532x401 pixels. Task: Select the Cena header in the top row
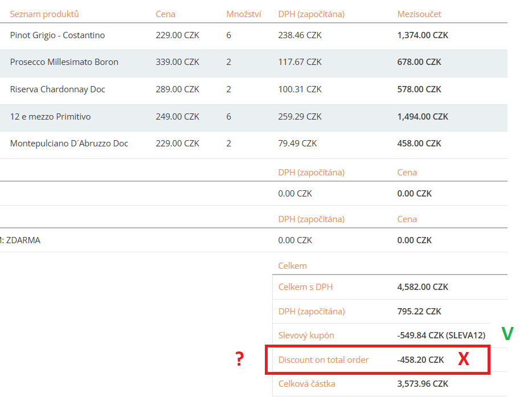165,14
